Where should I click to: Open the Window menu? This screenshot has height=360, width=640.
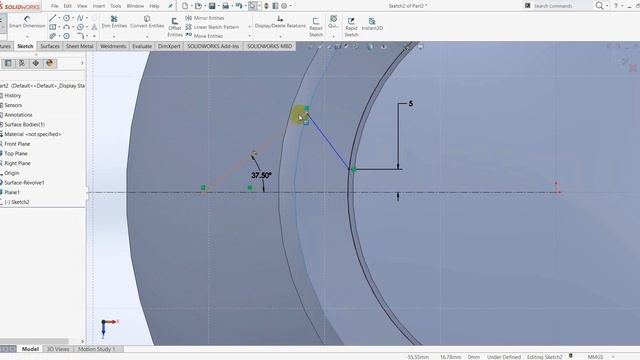[x=135, y=6]
